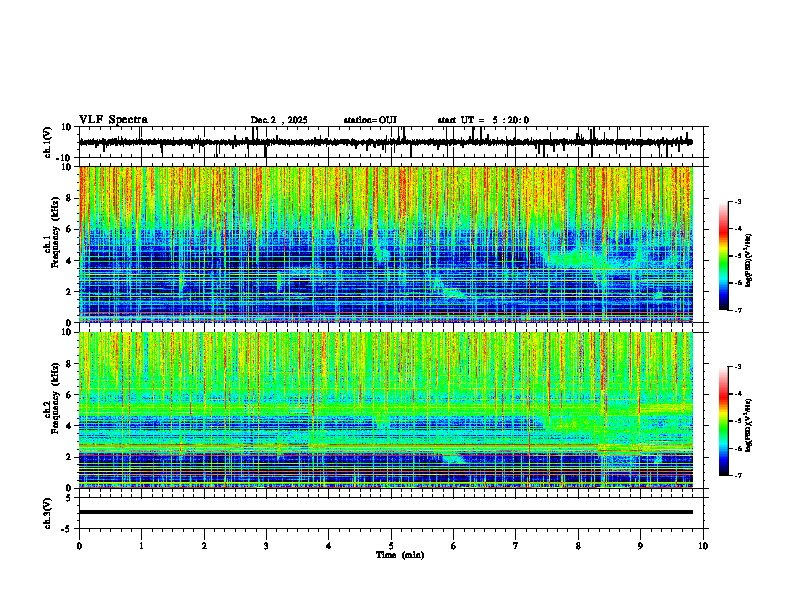Screen dimensions: 792x612
Task: Click the "ch.1(V)" waveform axis label
Action: pos(48,142)
